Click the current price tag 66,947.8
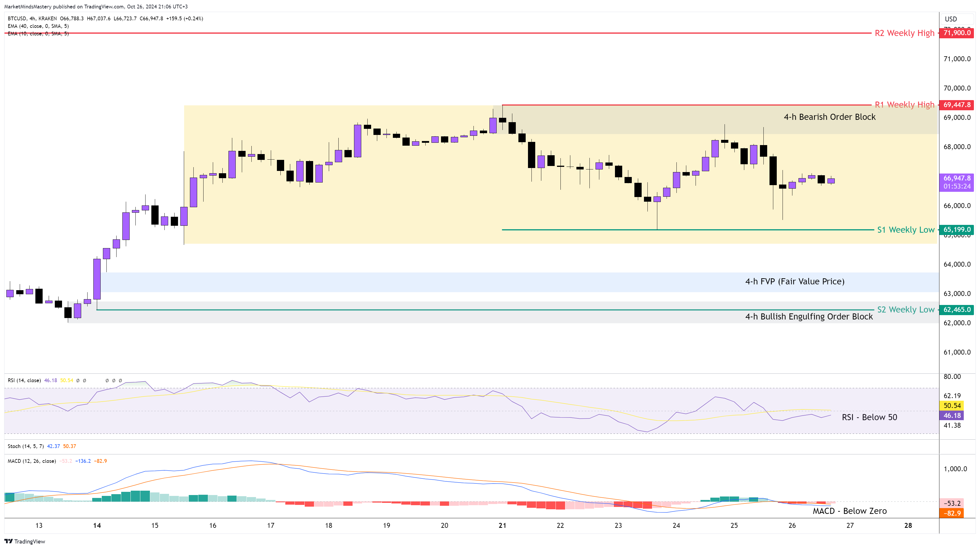980x549 pixels. (957, 178)
